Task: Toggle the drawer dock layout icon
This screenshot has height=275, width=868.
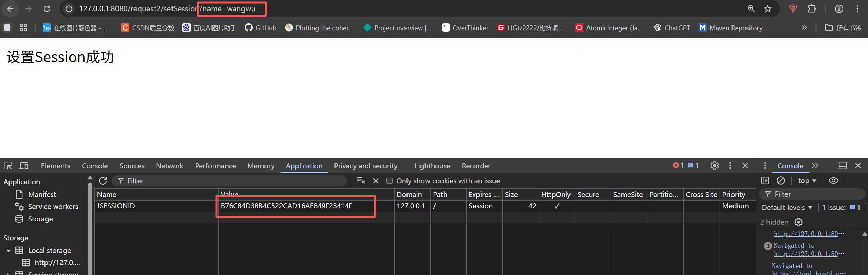Action: point(843,166)
